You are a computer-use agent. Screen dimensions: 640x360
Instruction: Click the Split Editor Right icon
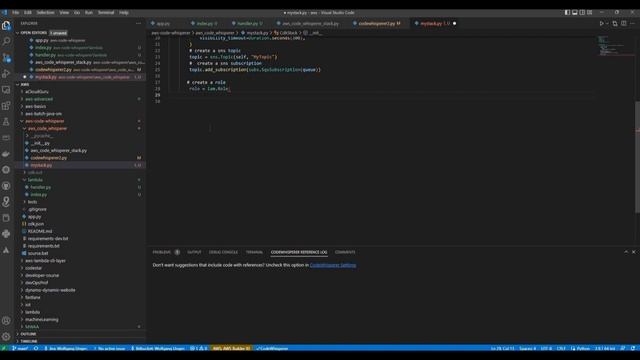(x=624, y=24)
